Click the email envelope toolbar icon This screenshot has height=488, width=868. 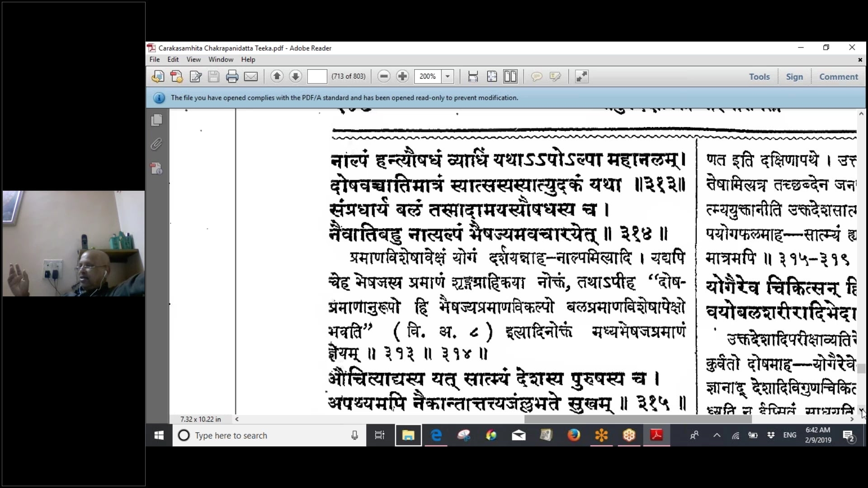pos(251,76)
